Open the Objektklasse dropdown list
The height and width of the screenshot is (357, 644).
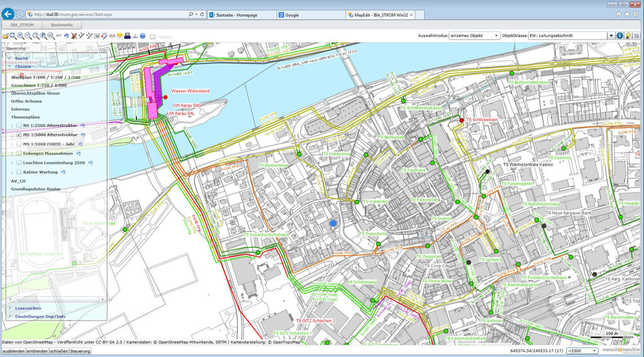point(570,36)
